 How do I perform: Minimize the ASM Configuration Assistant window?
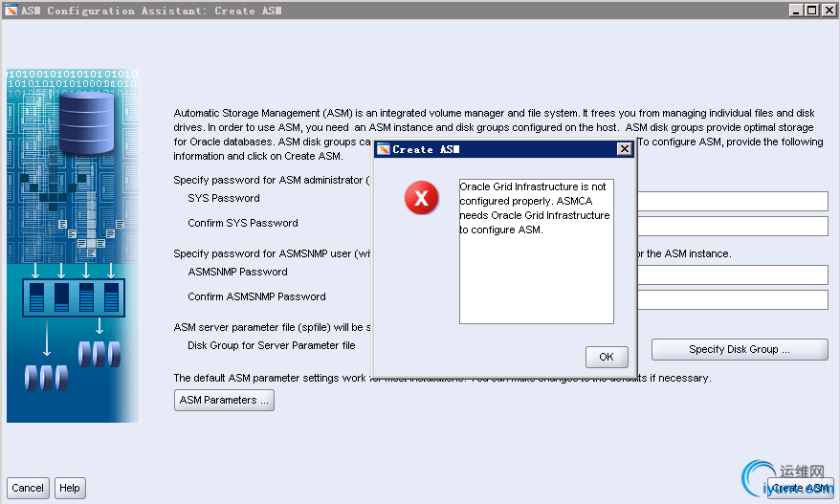(x=796, y=11)
